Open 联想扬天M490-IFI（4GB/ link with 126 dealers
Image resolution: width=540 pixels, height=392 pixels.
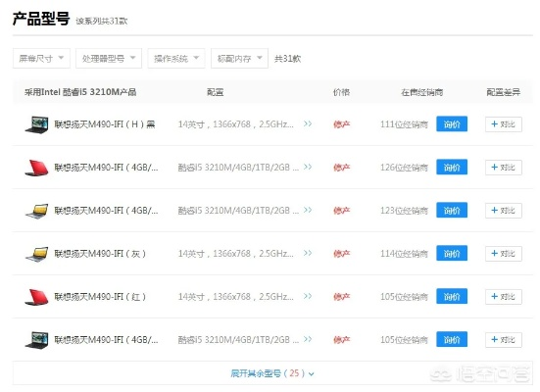click(x=106, y=168)
